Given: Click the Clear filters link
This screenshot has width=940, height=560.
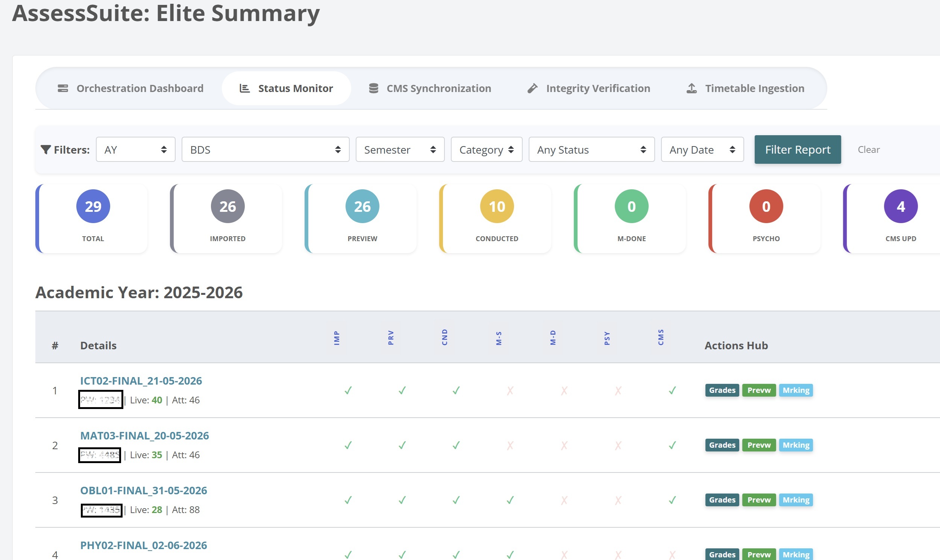Looking at the screenshot, I should pyautogui.click(x=869, y=149).
